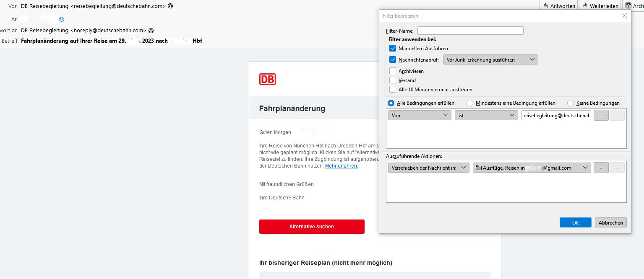
Task: Click the Antworten reply button
Action: click(559, 6)
